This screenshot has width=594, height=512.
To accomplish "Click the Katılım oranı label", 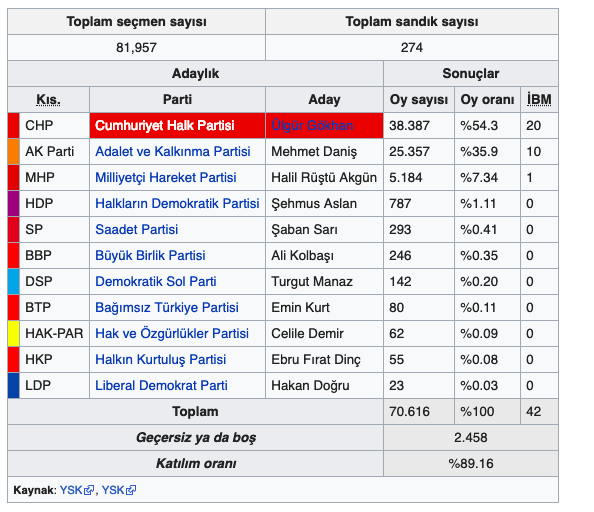I will coord(196,464).
